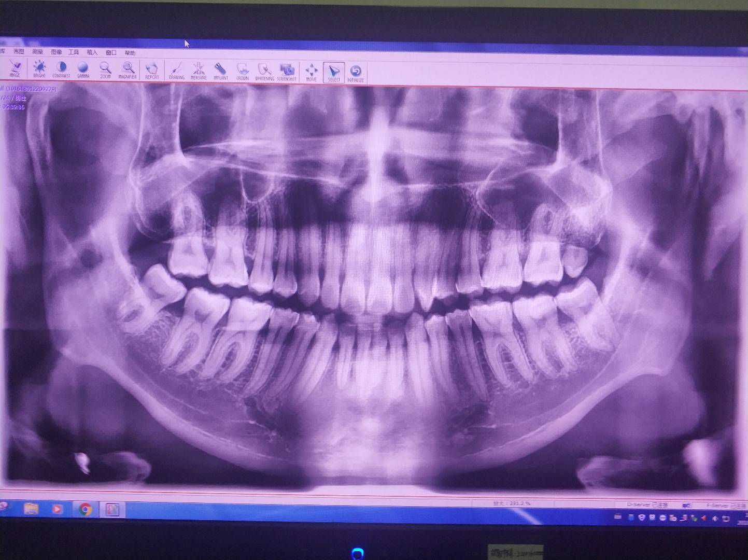This screenshot has height=560, width=748.
Task: Open the 植入 menu
Action: [92, 52]
